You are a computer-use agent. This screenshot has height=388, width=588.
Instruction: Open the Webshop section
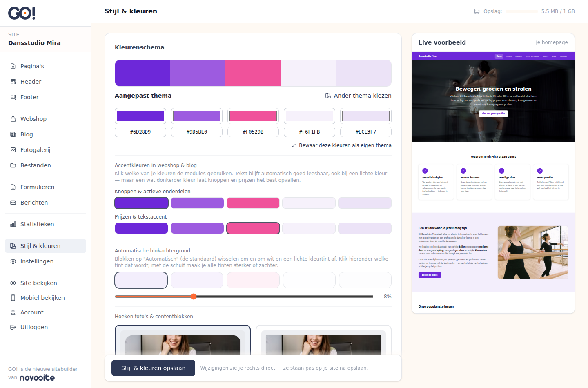tap(45, 119)
